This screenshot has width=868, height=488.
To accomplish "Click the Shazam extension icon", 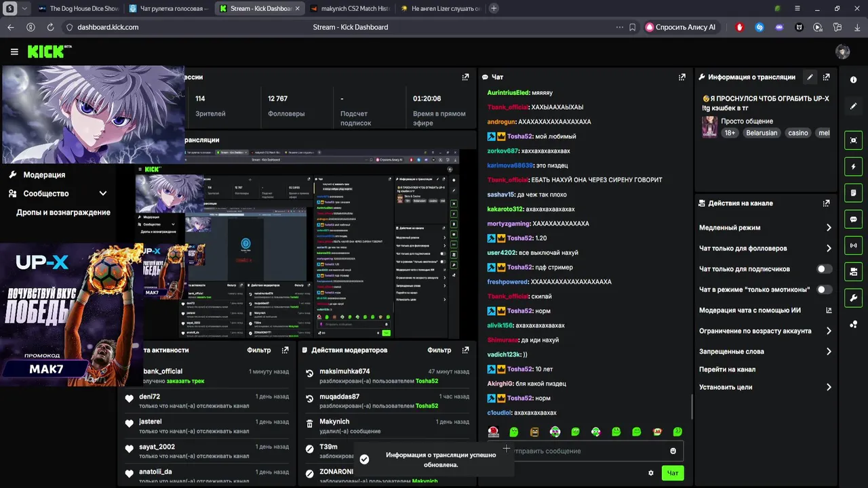I will [759, 27].
